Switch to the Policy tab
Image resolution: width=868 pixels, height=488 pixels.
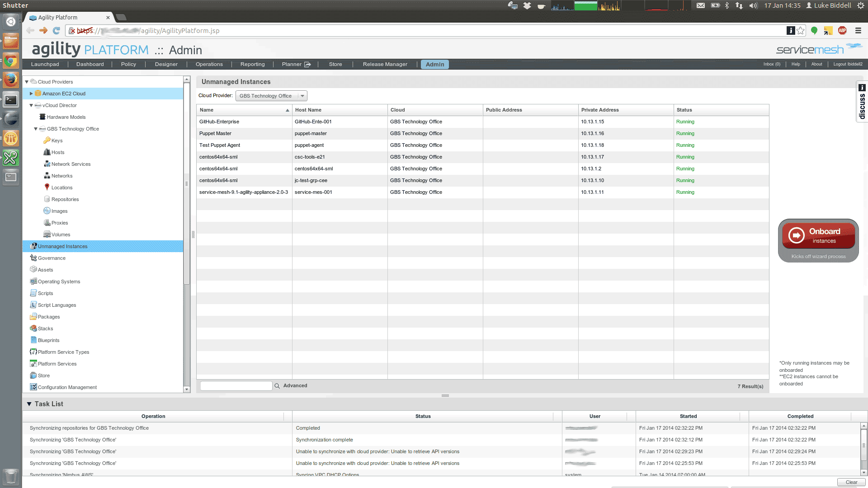click(128, 64)
